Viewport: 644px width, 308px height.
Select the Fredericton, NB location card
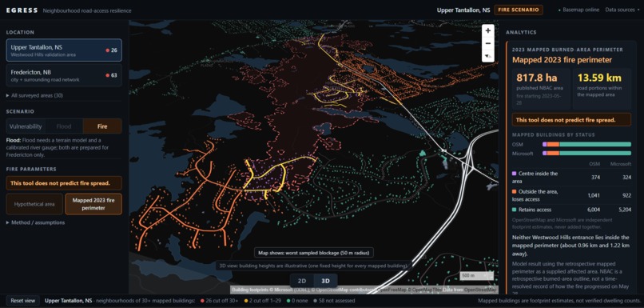pyautogui.click(x=64, y=75)
